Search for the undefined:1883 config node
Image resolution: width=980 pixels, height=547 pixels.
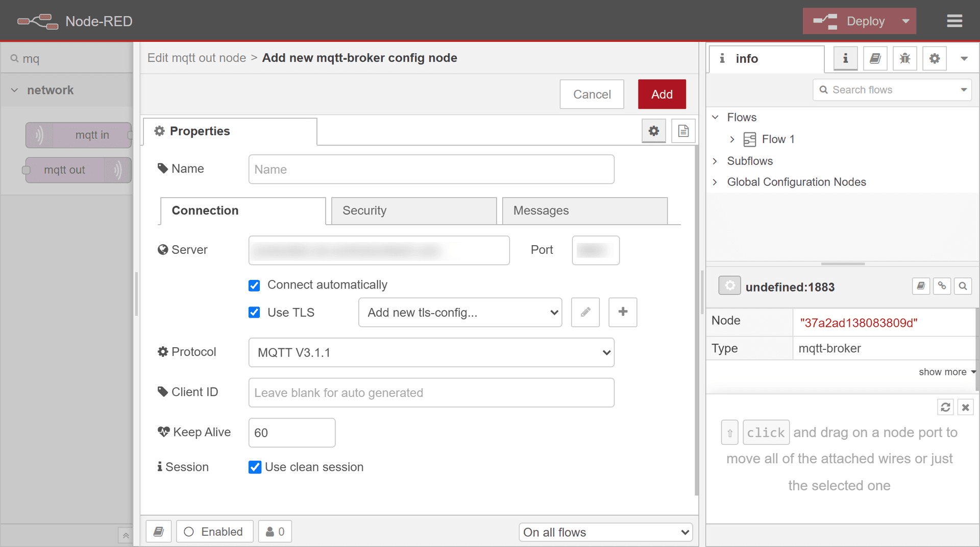click(x=963, y=286)
